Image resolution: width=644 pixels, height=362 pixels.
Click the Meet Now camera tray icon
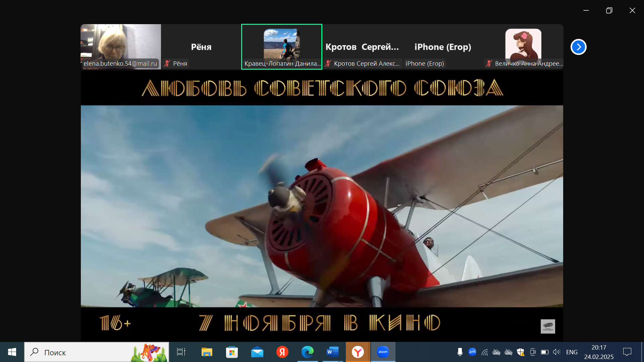533,352
